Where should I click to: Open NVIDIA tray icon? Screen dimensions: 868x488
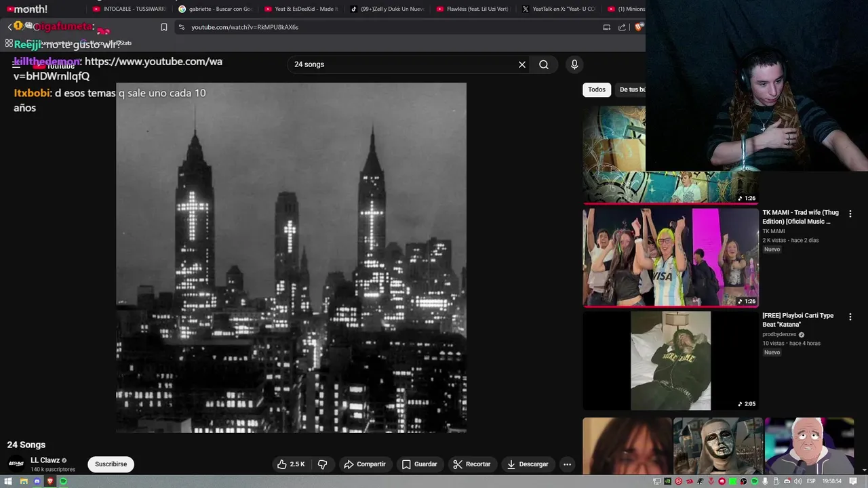coord(667,481)
